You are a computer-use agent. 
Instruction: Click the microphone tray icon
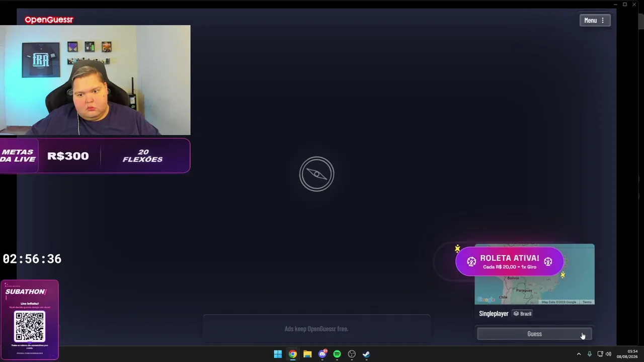coord(589,354)
